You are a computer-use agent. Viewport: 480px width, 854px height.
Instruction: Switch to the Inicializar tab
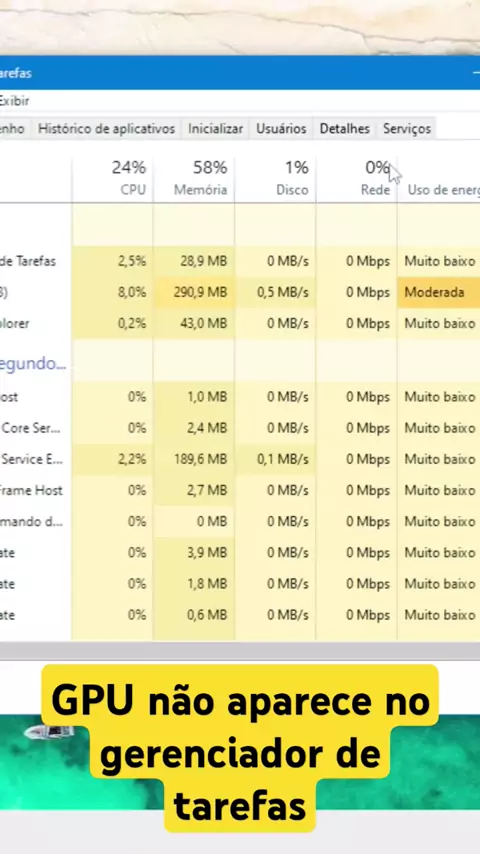(x=215, y=129)
